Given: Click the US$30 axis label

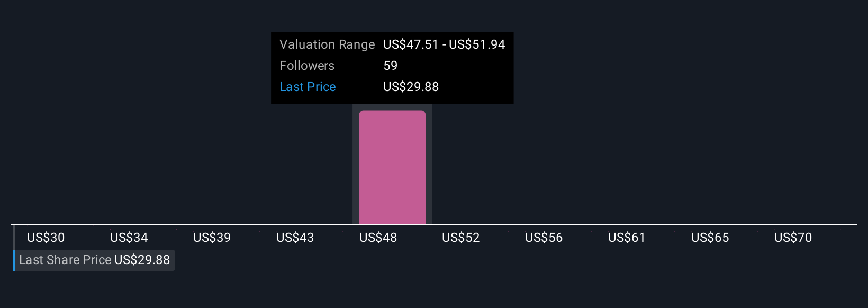Looking at the screenshot, I should pyautogui.click(x=46, y=238).
